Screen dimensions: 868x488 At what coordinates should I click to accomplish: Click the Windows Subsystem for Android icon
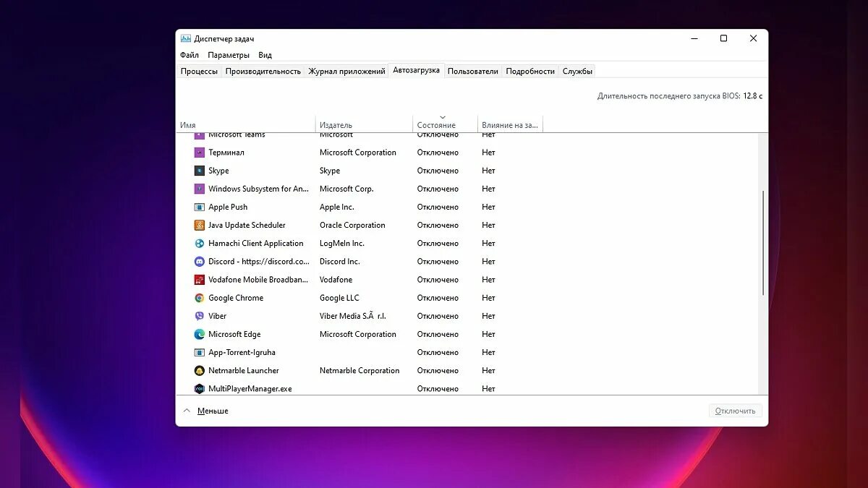click(200, 189)
